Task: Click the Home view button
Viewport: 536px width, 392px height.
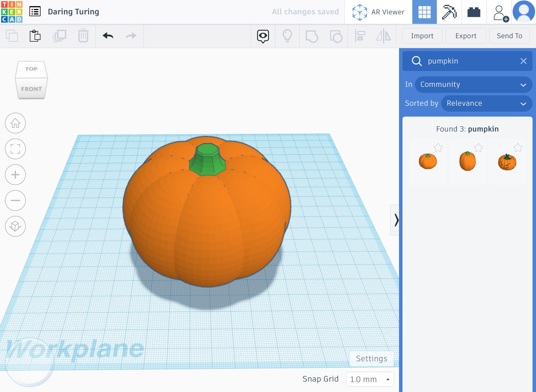Action: [x=15, y=123]
